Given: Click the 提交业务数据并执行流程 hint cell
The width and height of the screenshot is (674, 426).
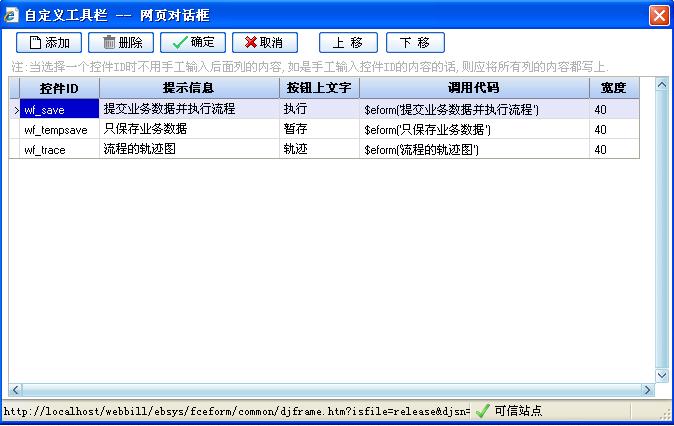Looking at the screenshot, I should point(189,109).
